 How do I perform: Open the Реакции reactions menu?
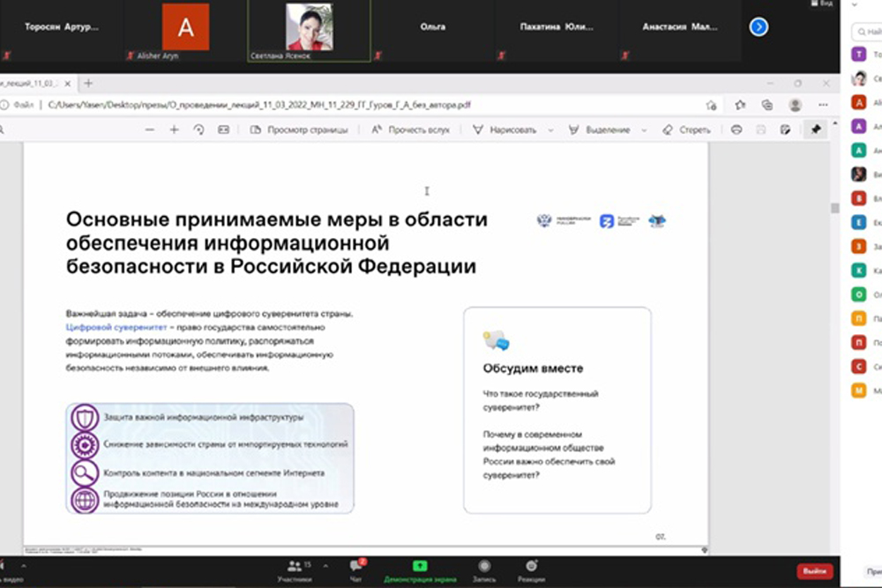[531, 569]
